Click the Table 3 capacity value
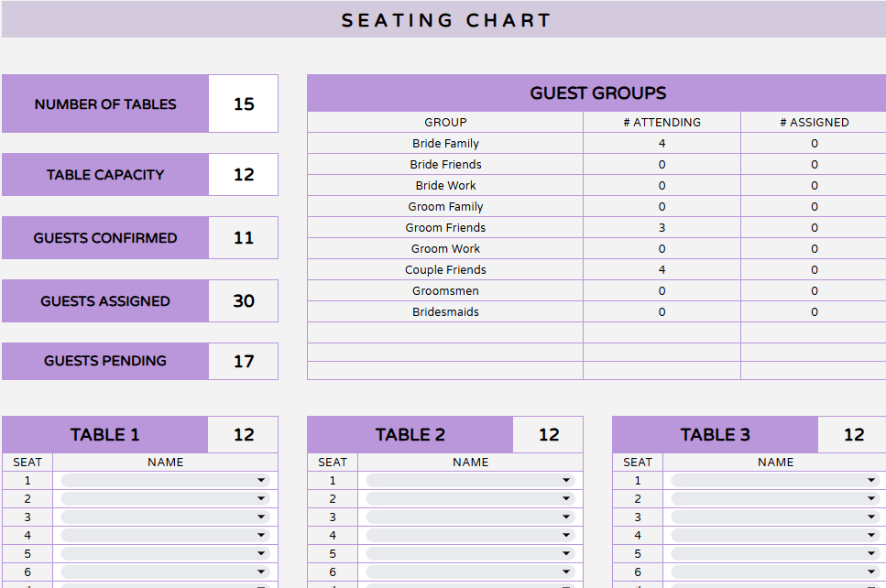This screenshot has height=588, width=886. pyautogui.click(x=852, y=434)
